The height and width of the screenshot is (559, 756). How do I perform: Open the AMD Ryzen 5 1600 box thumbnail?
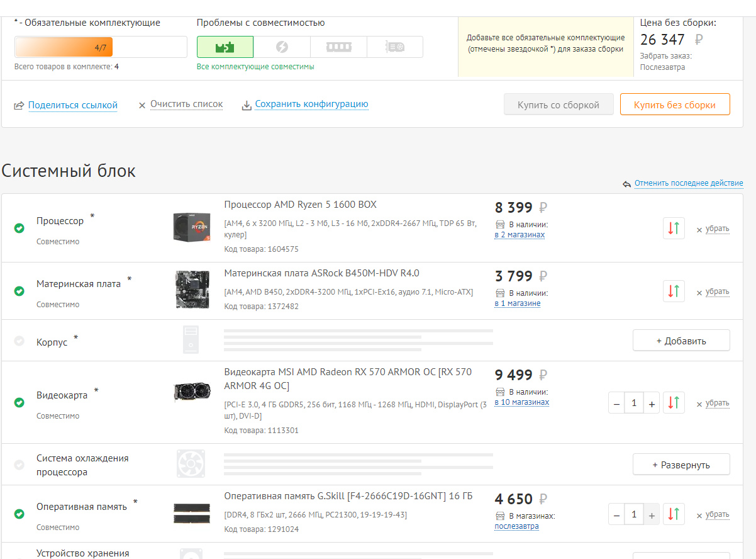[192, 227]
